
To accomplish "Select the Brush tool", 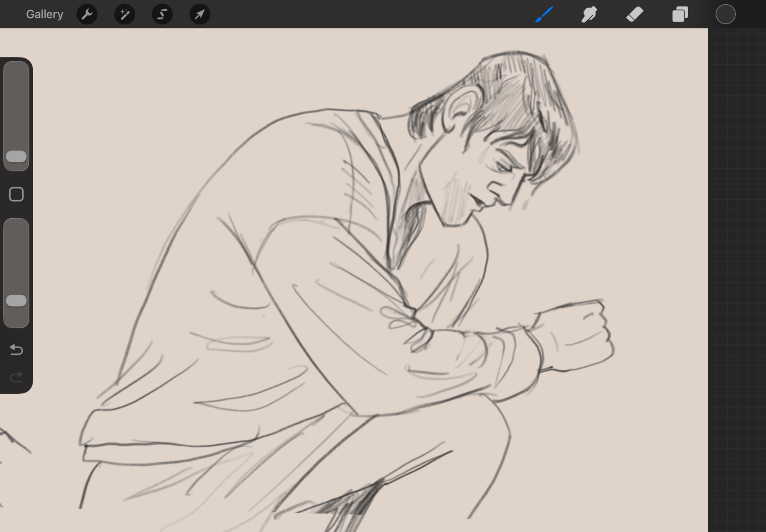I will (x=544, y=15).
